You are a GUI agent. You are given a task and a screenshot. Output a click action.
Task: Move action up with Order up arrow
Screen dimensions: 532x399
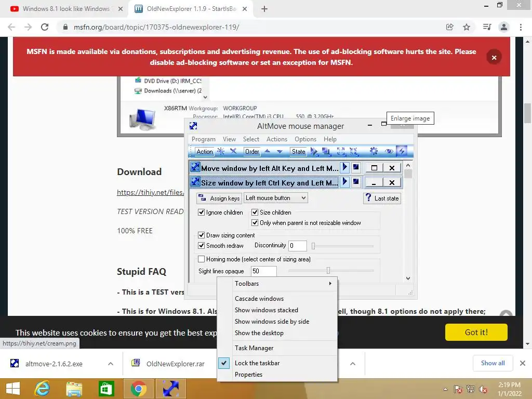[x=268, y=151]
